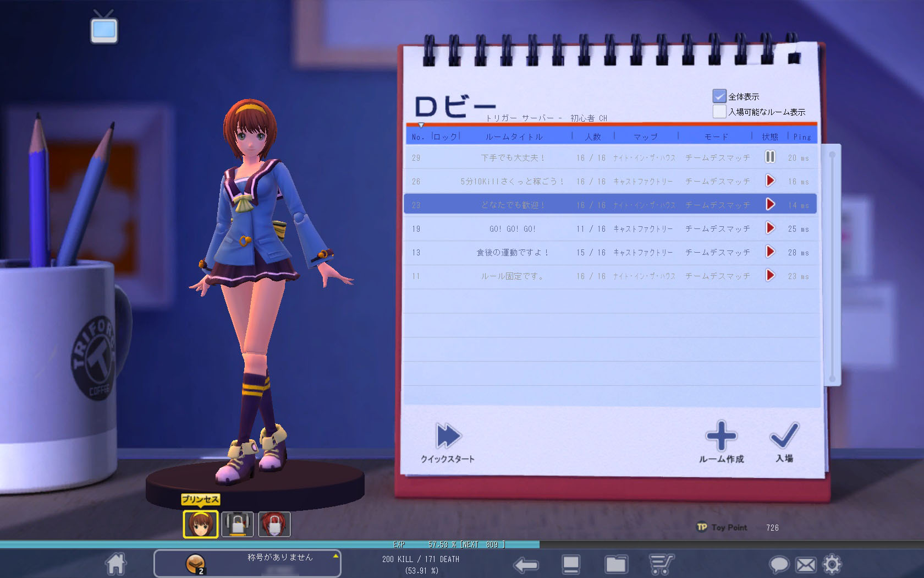Sort by 状態 column header
924x578 pixels.
[x=770, y=137]
